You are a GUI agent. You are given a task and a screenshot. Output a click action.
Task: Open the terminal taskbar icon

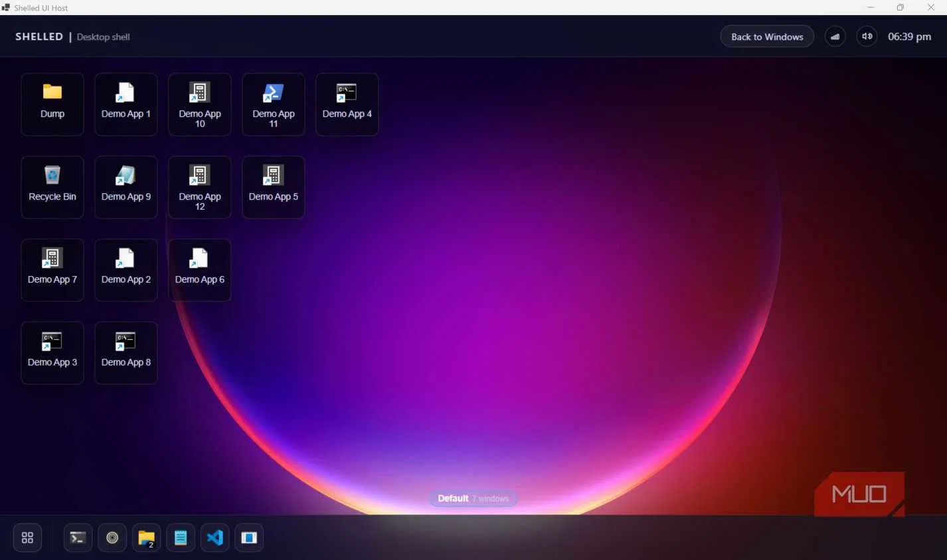click(x=78, y=537)
